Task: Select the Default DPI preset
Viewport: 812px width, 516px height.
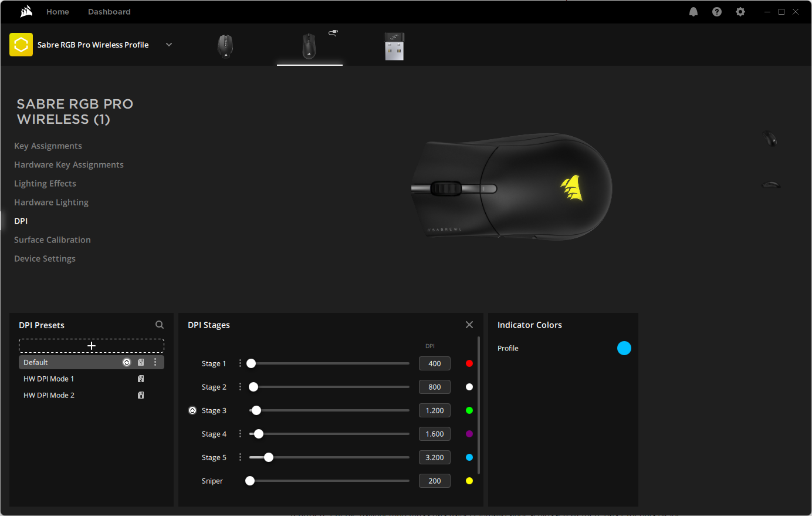Action: click(x=92, y=362)
